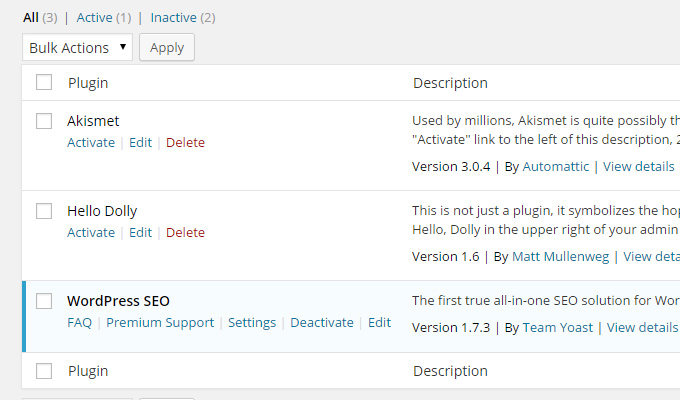Click the Akismet plugin name
Screen dimensions: 680x400
[93, 121]
